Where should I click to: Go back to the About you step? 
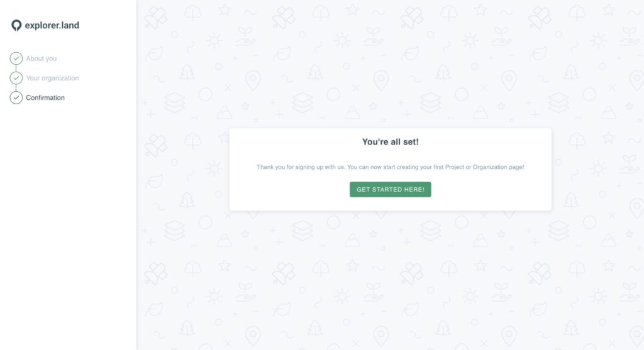[41, 58]
